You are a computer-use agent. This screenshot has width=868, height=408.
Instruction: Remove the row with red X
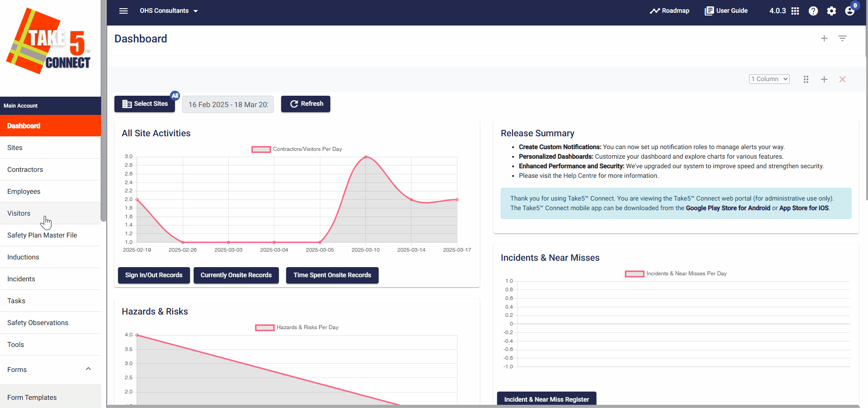[x=842, y=79]
